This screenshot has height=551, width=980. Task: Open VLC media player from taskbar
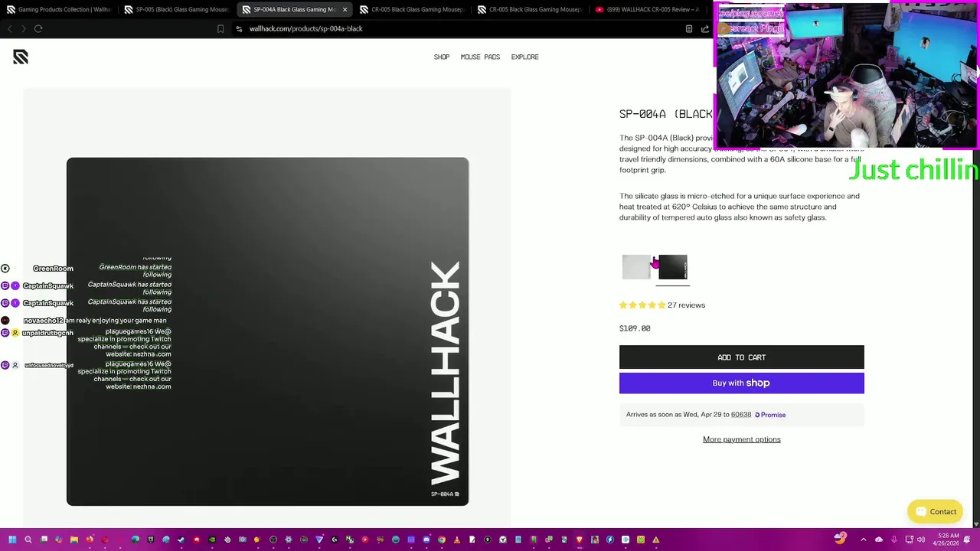coord(457,540)
